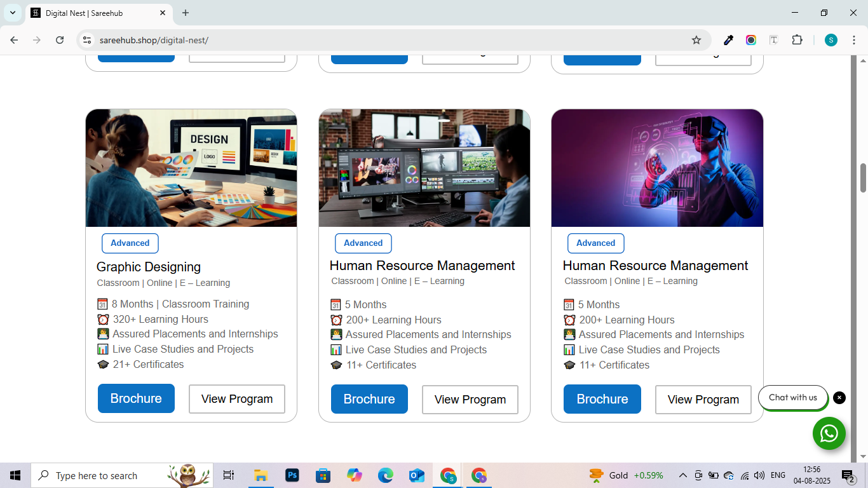Click the middle card's Brochure button

click(x=369, y=399)
